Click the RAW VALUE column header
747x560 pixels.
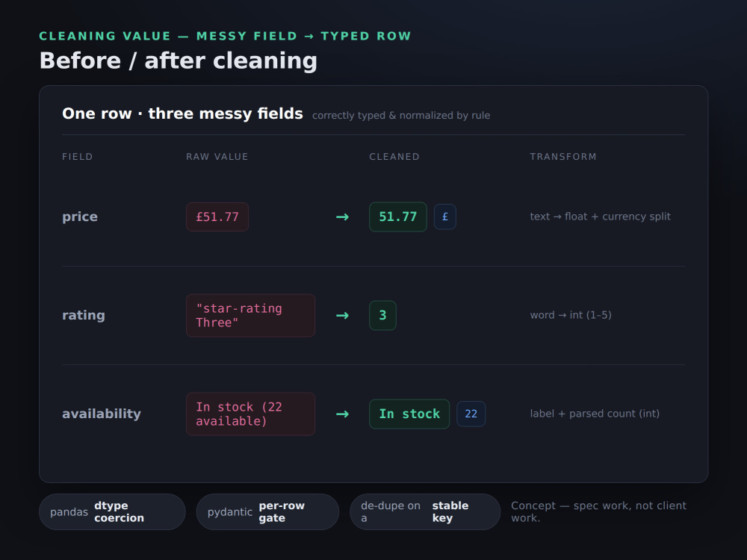[x=217, y=157]
